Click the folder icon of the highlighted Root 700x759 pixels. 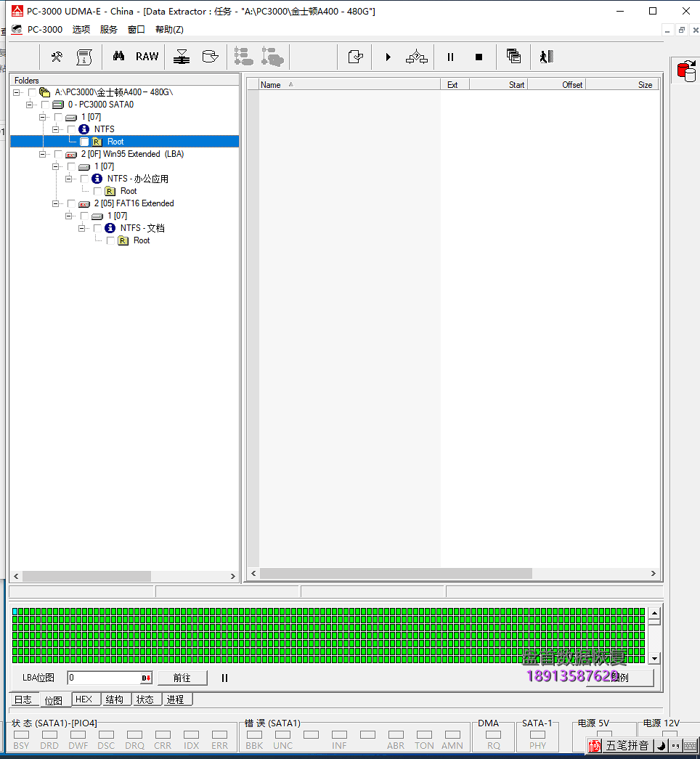coord(97,142)
